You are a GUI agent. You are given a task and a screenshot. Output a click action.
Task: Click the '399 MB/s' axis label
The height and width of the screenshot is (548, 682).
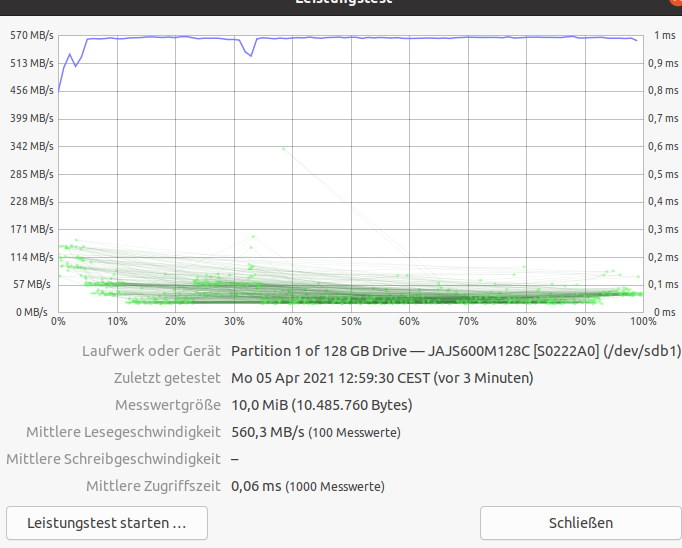pos(32,118)
